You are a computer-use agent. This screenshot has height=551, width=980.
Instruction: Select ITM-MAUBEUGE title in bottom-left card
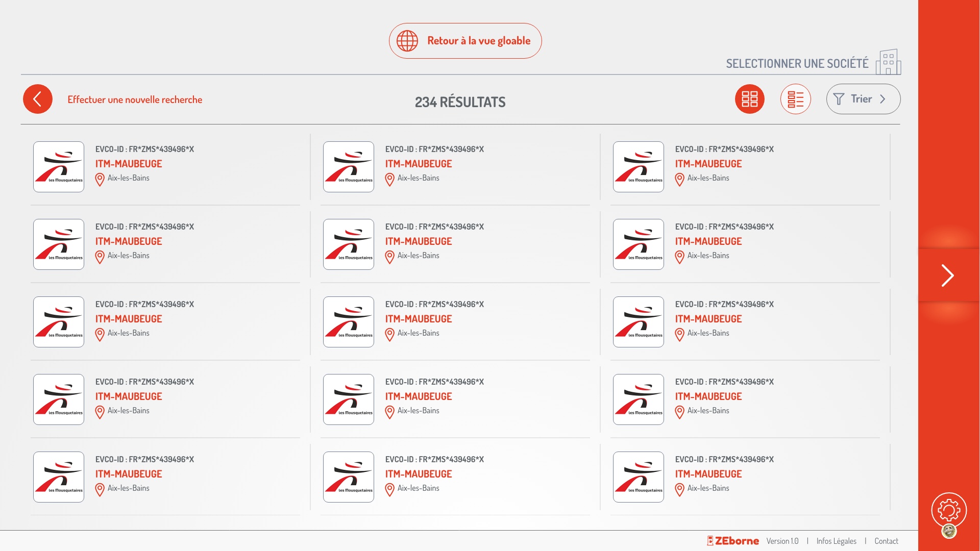tap(129, 474)
